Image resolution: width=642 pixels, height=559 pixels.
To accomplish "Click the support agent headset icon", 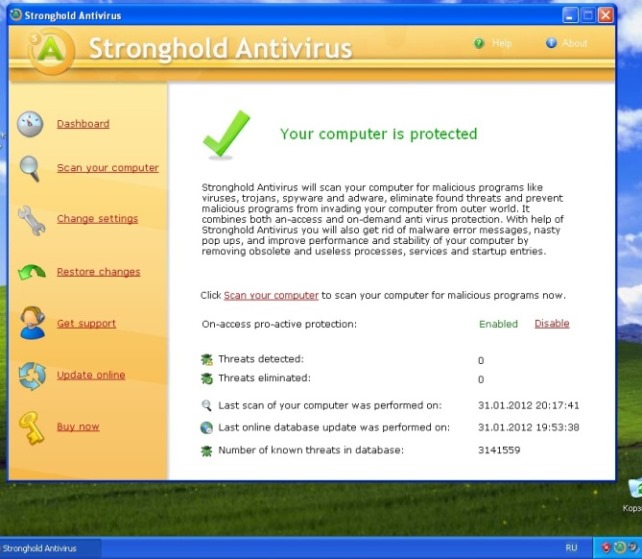I will coord(32,323).
